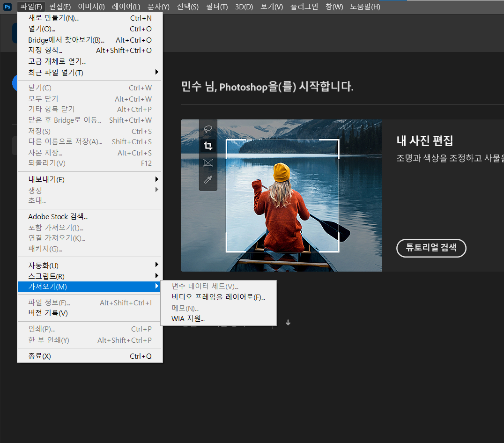Select 비디오 프레임을 레이어로(F)... in submenu

tap(219, 297)
